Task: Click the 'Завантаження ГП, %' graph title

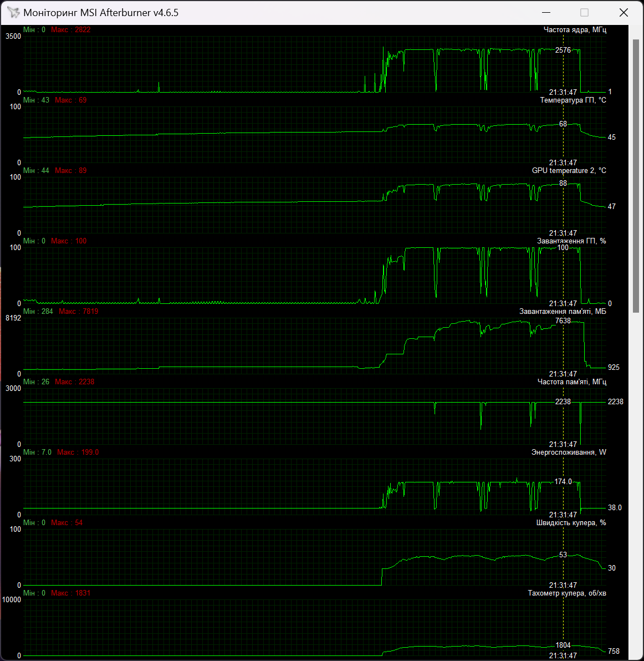Action: [571, 241]
